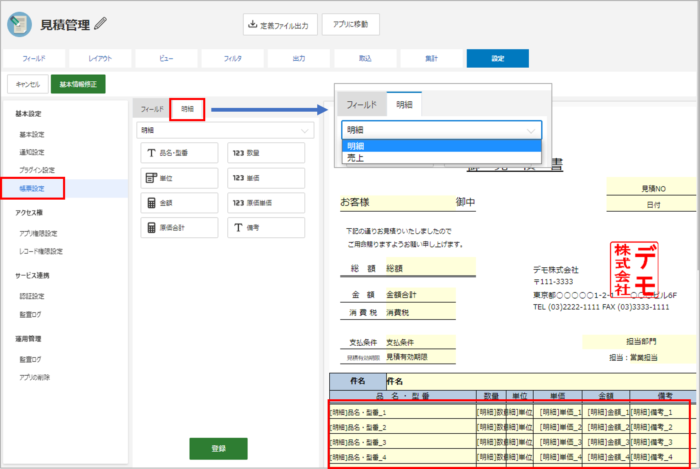
Task: Click the green 基本情報修正 button
Action: tap(78, 84)
